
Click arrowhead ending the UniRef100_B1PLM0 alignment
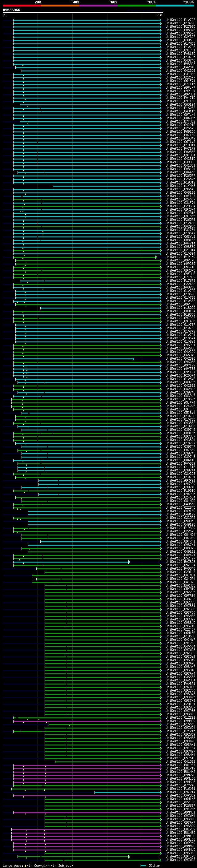tap(156, 257)
